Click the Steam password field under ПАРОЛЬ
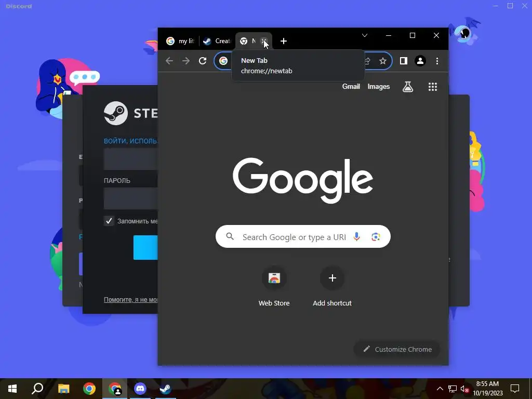The image size is (532, 399). [130, 199]
